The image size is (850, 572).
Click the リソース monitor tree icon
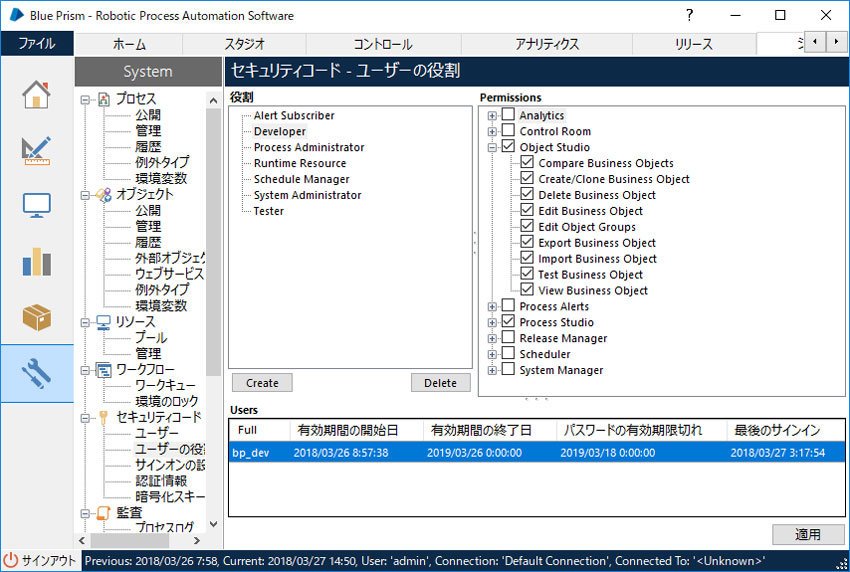pos(104,322)
